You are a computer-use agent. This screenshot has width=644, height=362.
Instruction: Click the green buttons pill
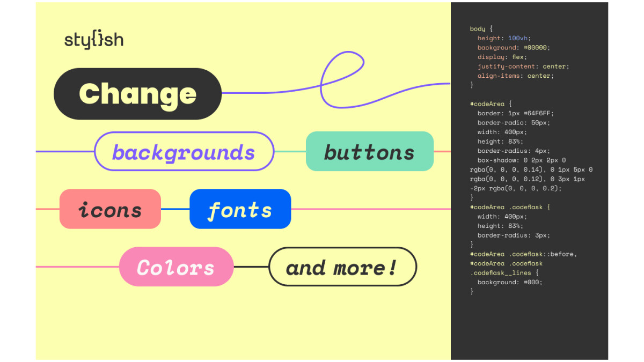(369, 152)
